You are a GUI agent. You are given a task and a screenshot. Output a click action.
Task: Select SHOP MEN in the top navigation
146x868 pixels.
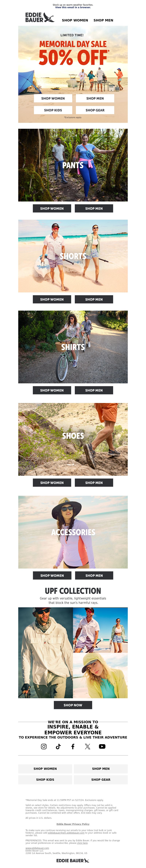[x=103, y=20]
